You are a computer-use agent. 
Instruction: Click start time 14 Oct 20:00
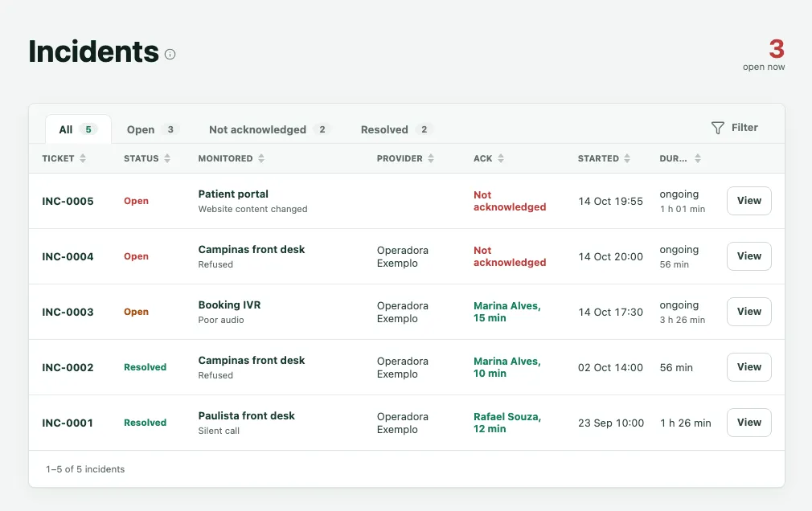pyautogui.click(x=610, y=257)
